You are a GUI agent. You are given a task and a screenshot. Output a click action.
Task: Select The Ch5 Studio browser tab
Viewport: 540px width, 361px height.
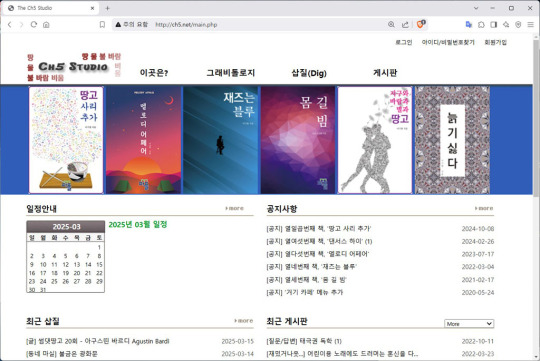coord(51,8)
